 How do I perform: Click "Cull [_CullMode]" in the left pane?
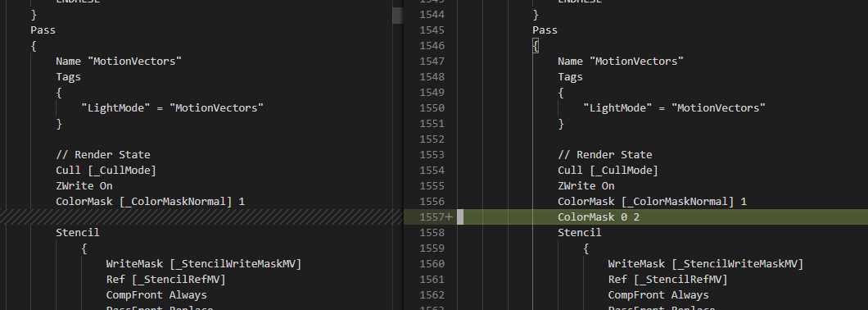point(106,171)
